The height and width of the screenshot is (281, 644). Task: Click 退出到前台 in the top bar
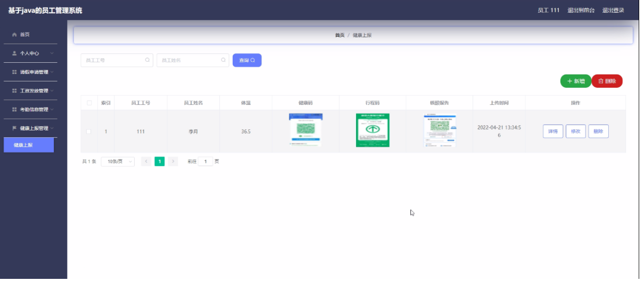coord(581,11)
